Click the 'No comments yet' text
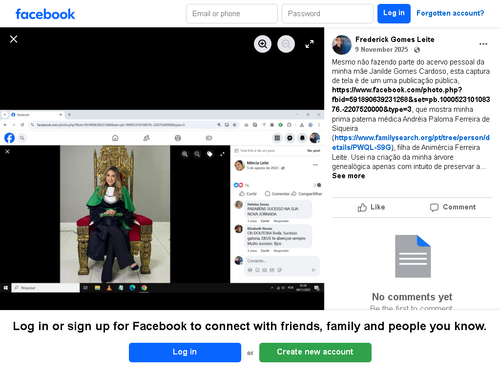 point(412,297)
